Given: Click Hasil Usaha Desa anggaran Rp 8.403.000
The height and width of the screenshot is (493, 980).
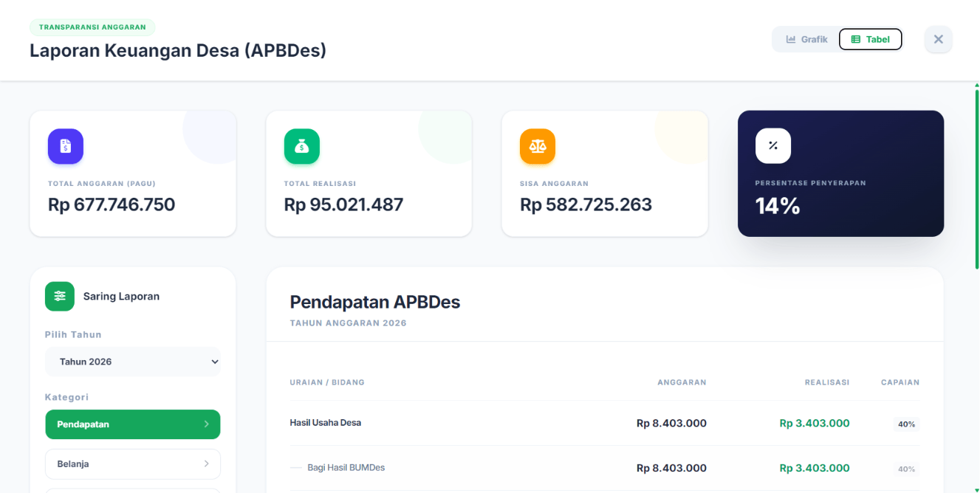Looking at the screenshot, I should click(x=671, y=424).
